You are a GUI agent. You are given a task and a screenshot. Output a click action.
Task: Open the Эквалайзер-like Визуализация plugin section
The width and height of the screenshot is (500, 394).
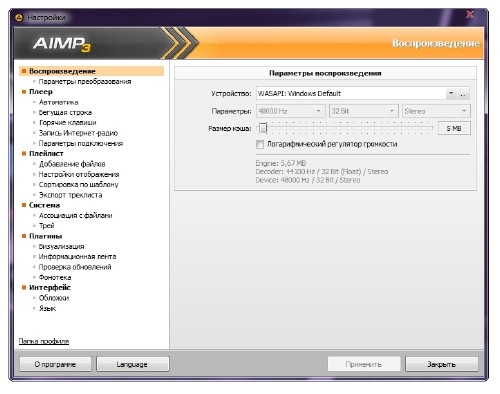click(x=61, y=247)
